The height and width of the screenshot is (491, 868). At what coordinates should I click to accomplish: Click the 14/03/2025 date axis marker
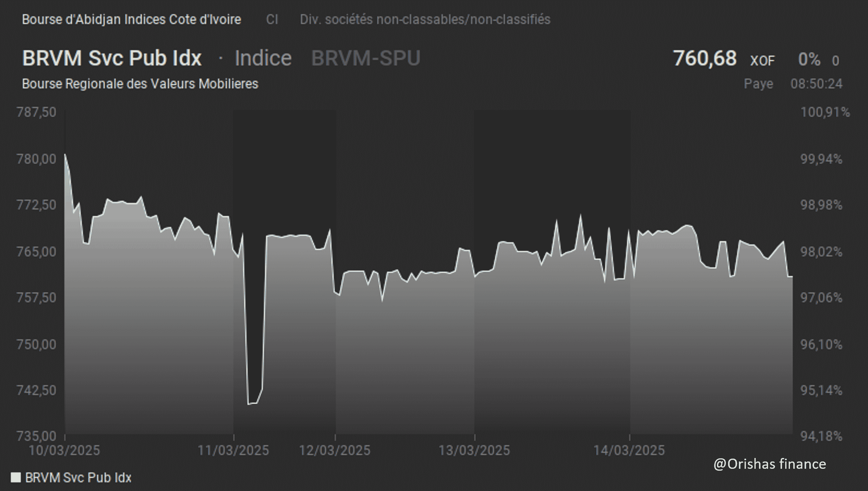tap(629, 450)
